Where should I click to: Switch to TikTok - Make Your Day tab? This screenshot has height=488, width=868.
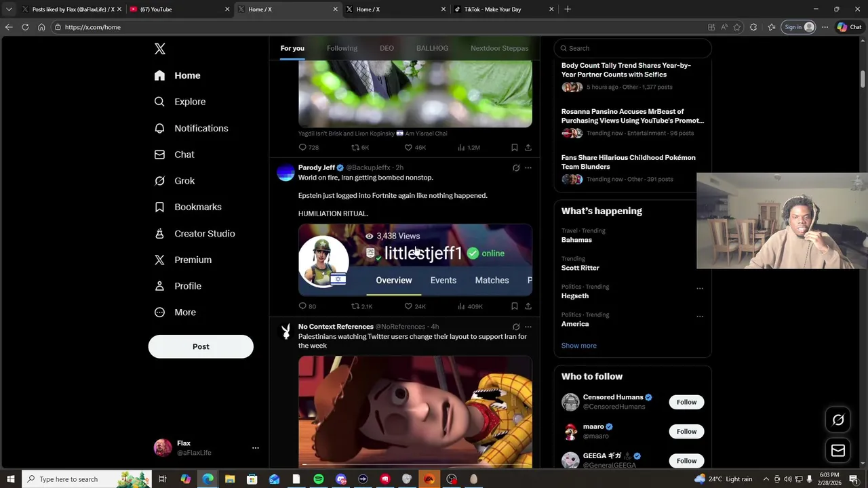503,9
